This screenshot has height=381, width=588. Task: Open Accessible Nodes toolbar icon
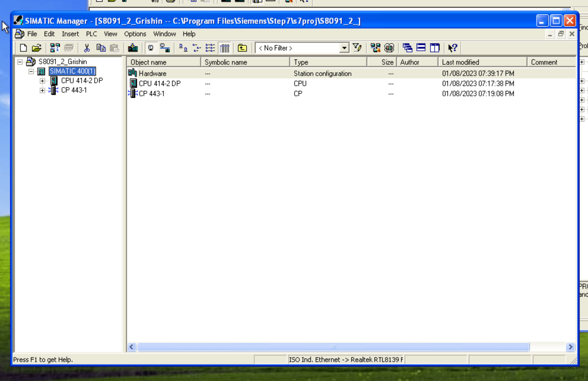(55, 48)
